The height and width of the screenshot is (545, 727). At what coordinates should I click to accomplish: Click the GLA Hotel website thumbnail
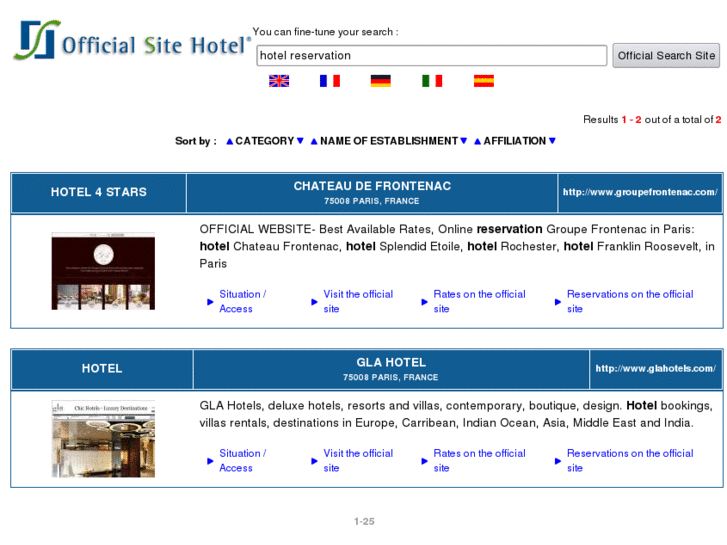(103, 439)
